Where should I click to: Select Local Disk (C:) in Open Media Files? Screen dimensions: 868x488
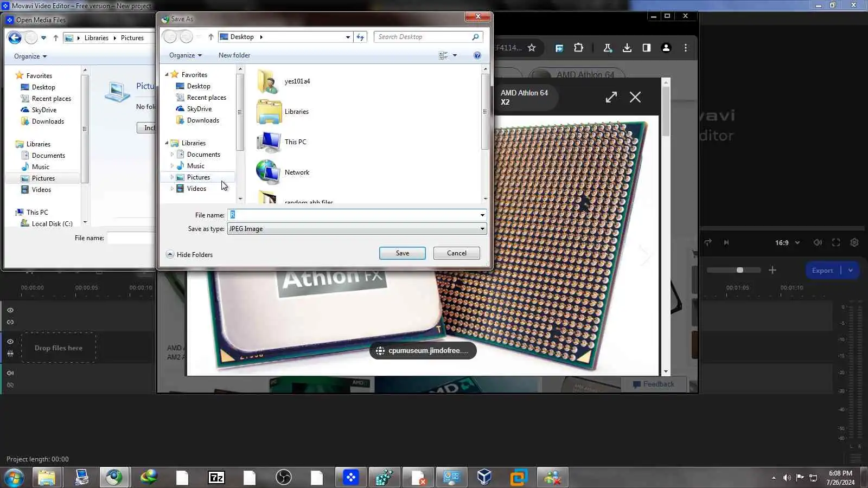tap(52, 224)
